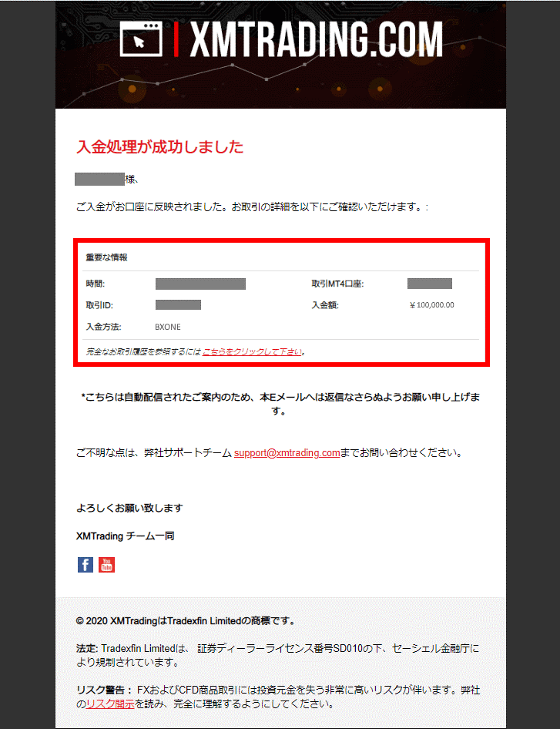Click the redacted 時間 value field
This screenshot has height=729, width=560.
coord(200,284)
